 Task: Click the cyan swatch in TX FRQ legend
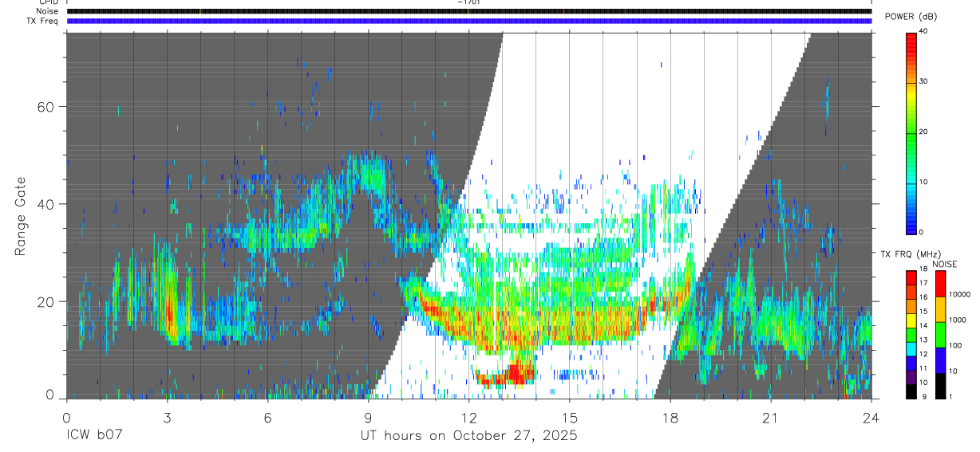tap(911, 348)
